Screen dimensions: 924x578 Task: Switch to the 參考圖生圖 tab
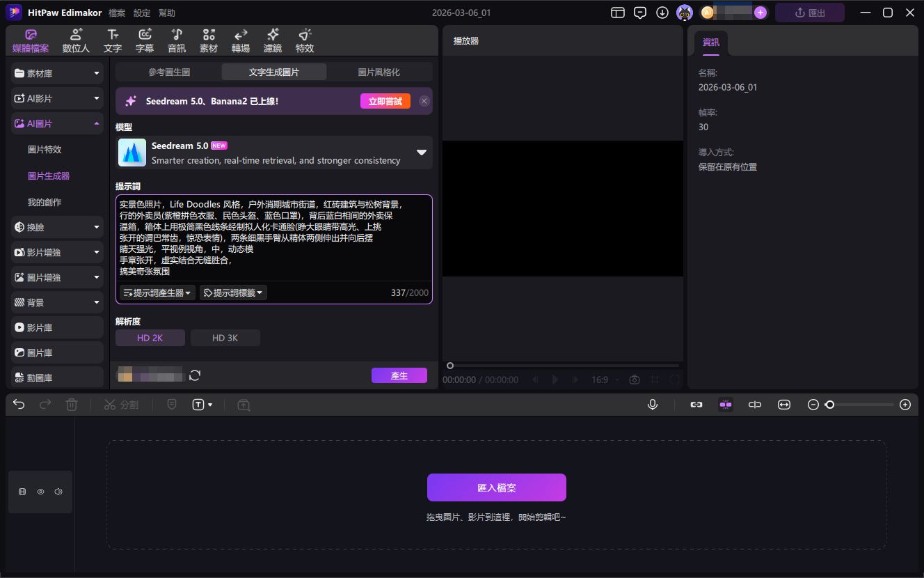(x=168, y=72)
